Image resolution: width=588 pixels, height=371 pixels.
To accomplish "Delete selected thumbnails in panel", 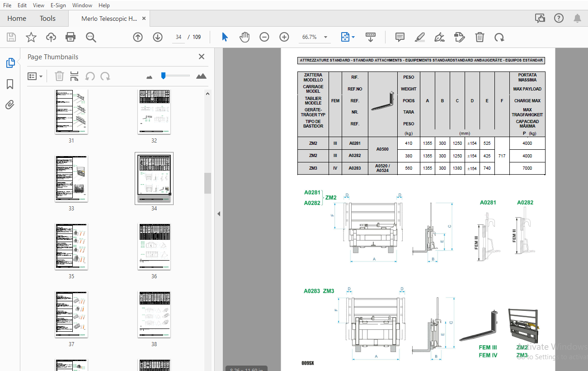I will 59,76.
